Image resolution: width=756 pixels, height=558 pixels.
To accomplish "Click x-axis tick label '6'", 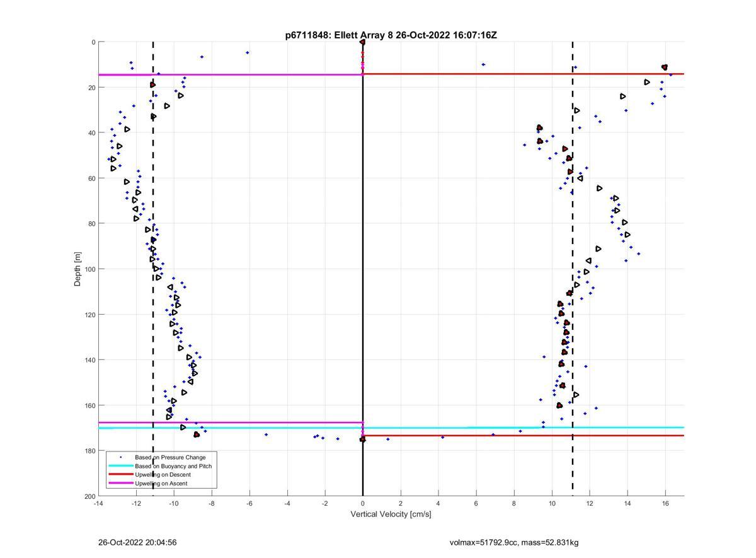I will click(x=476, y=503).
